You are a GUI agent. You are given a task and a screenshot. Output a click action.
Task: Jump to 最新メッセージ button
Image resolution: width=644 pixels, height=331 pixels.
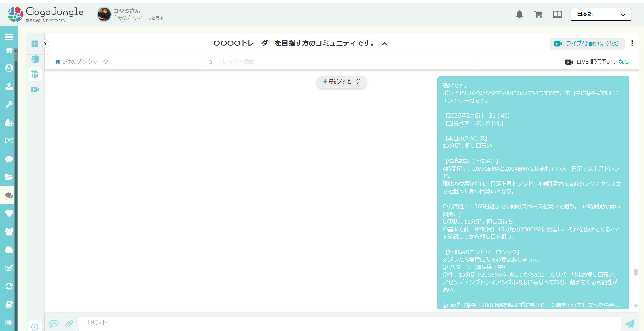(342, 81)
